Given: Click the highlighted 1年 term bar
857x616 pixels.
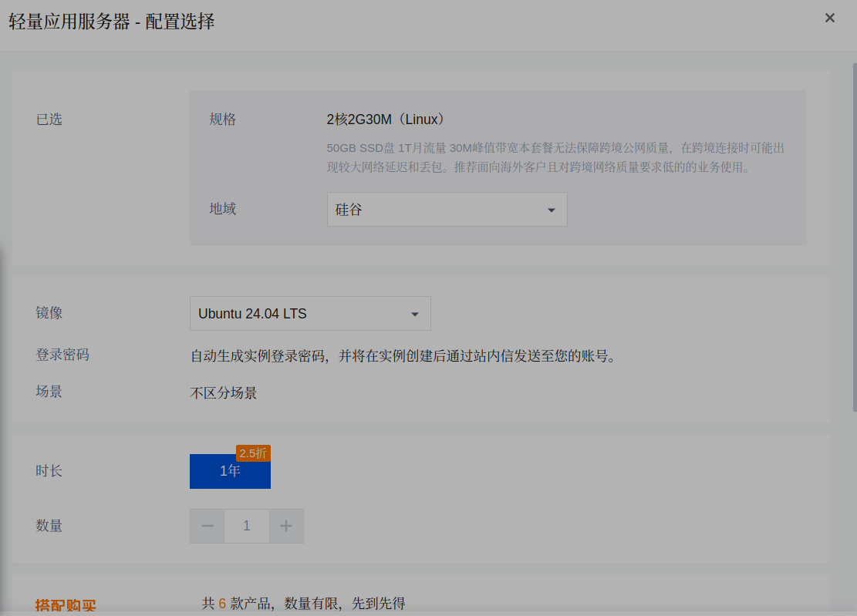Looking at the screenshot, I should tap(230, 471).
